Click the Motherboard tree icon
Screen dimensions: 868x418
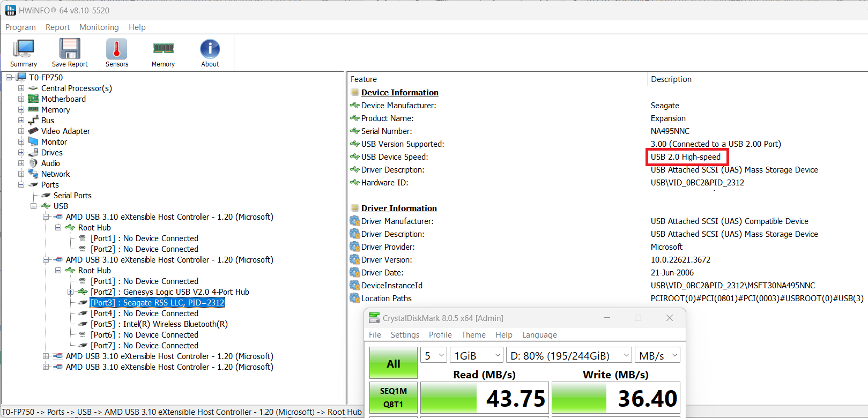33,99
